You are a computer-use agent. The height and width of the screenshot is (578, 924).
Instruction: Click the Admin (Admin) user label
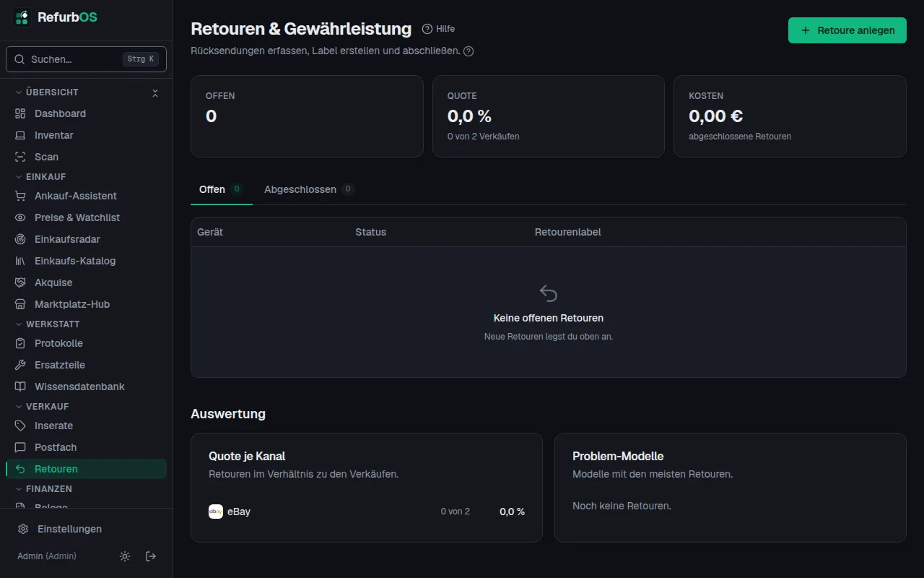(x=47, y=556)
